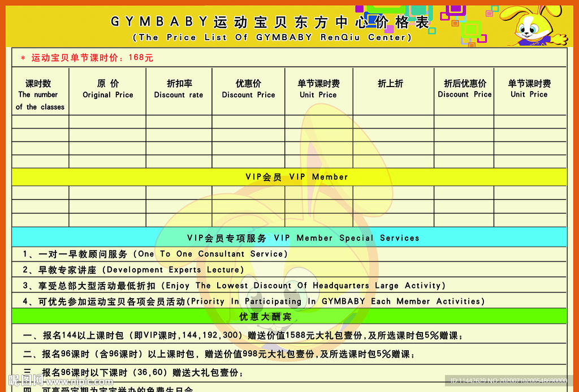
Task: Select promo line 一、报名144以上课时包
Action: point(243,335)
